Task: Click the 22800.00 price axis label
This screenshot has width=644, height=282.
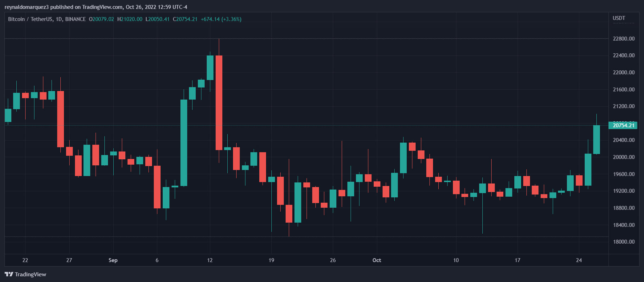Action: point(623,39)
